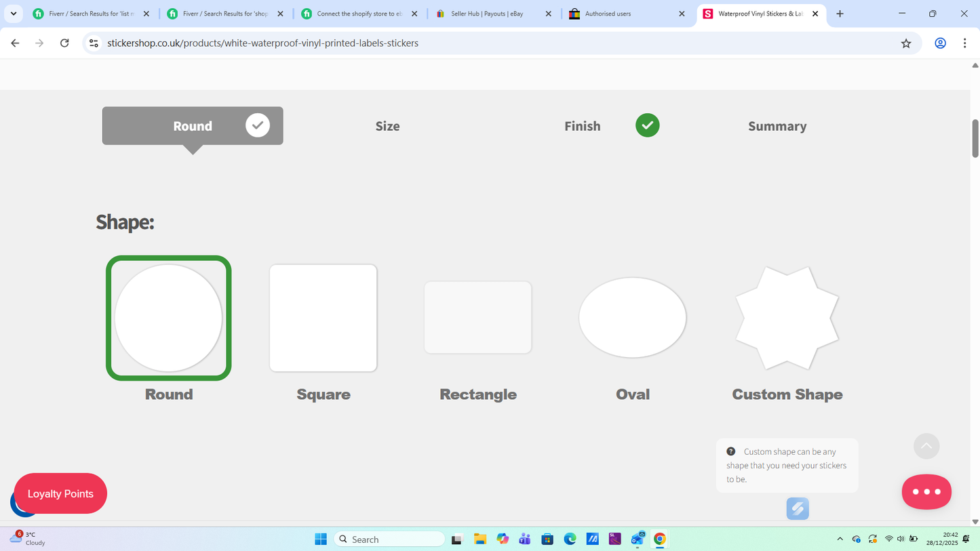980x551 pixels.
Task: Toggle the Loyalty Points widget
Action: [x=60, y=493]
